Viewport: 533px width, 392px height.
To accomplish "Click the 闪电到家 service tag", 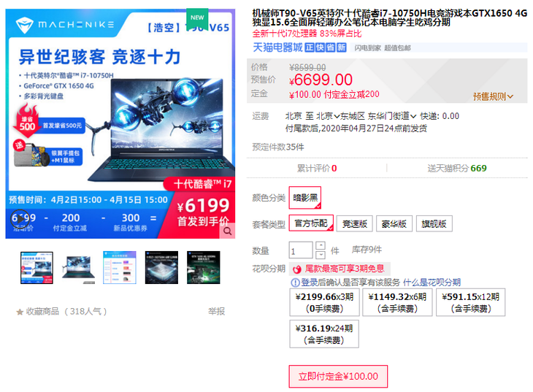I will tap(368, 48).
